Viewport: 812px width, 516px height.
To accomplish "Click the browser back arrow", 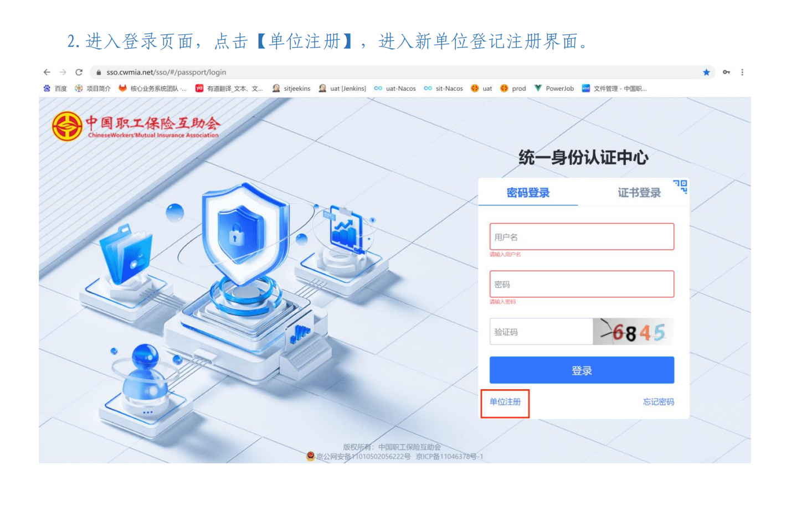I will (x=47, y=72).
